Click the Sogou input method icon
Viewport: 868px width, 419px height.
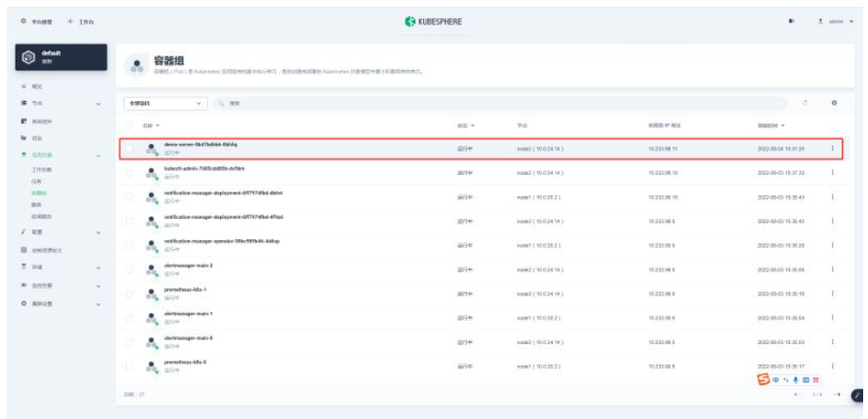click(765, 378)
